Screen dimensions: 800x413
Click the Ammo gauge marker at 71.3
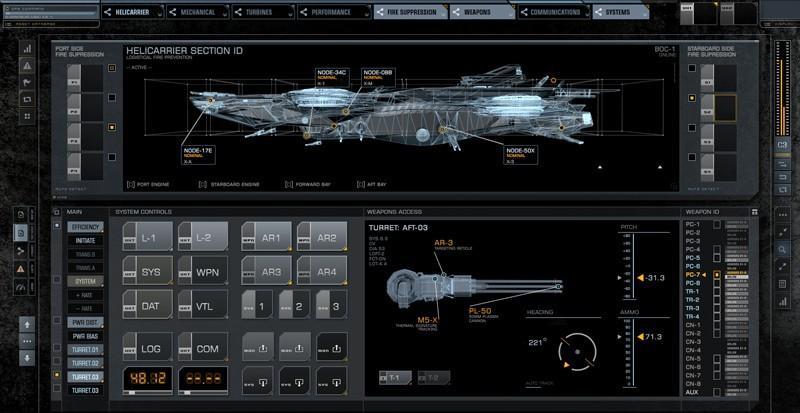pos(640,337)
